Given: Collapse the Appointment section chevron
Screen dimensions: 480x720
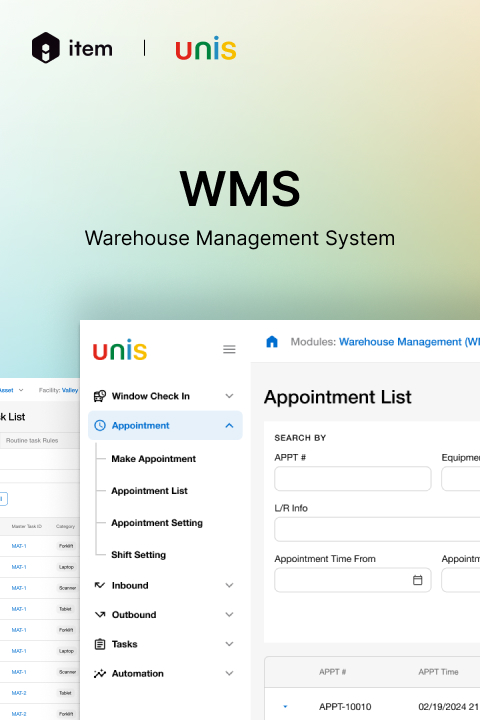Looking at the screenshot, I should coord(229,426).
